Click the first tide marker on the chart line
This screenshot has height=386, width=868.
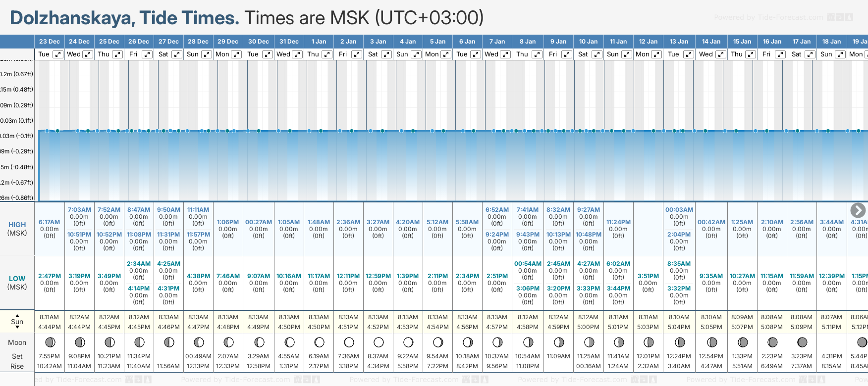click(x=47, y=131)
